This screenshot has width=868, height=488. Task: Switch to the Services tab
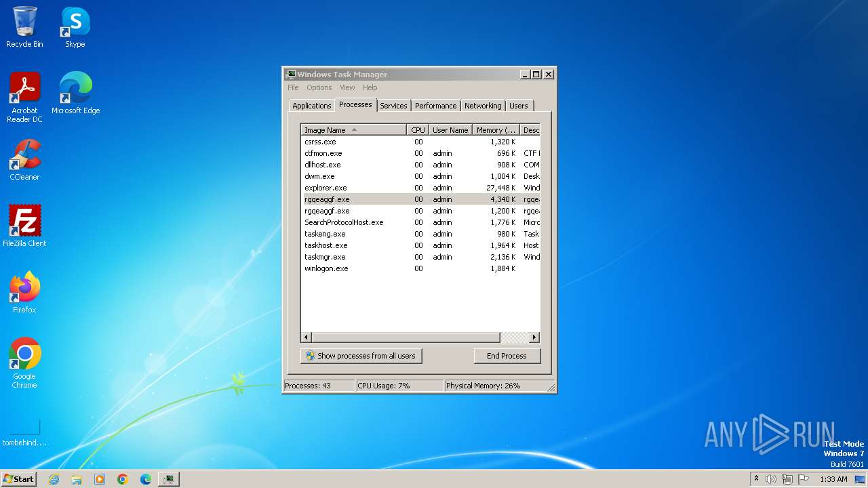[393, 106]
